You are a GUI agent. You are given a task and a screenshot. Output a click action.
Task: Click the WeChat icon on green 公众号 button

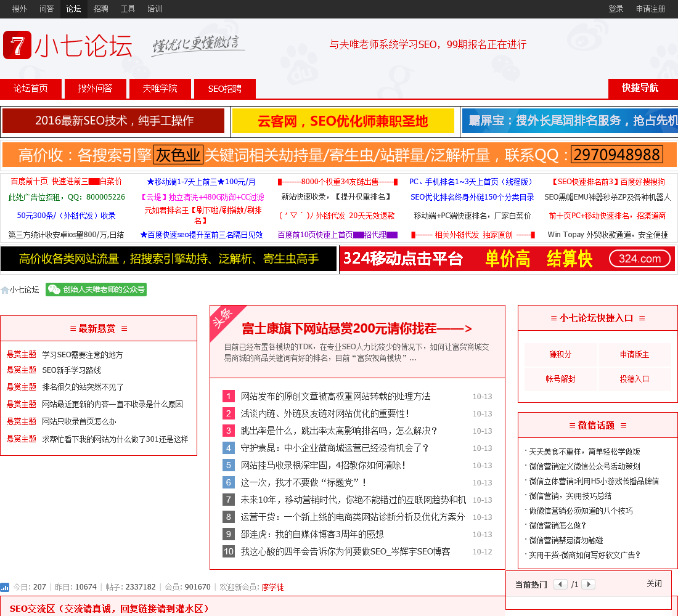pyautogui.click(x=54, y=290)
